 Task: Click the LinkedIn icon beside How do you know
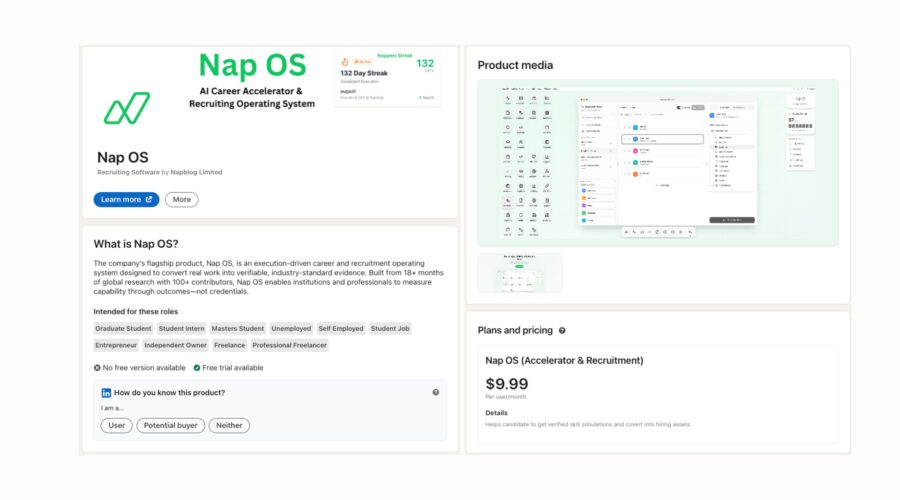tap(106, 393)
